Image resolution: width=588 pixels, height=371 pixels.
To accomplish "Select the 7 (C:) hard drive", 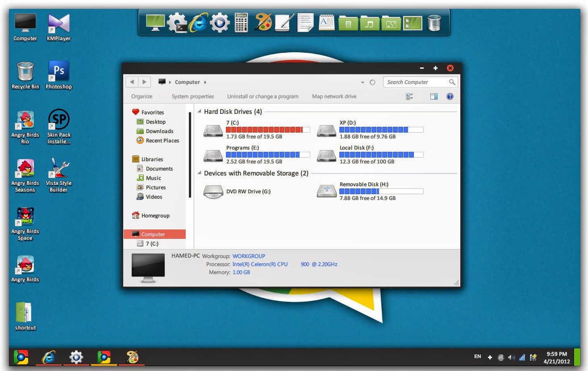I will (x=257, y=129).
